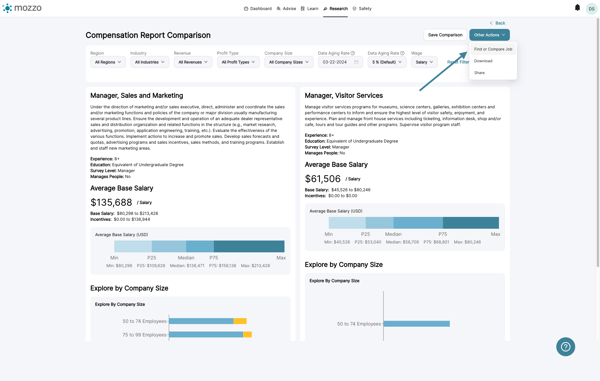Viewport: 600px width, 381px height.
Task: Open the help question-mark button
Action: click(565, 347)
